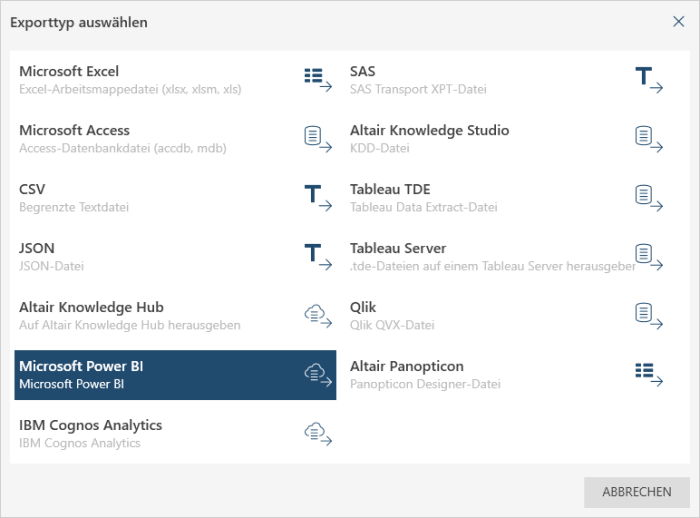700x518 pixels.
Task: Click the Altair Panopticon export icon
Action: point(648,374)
